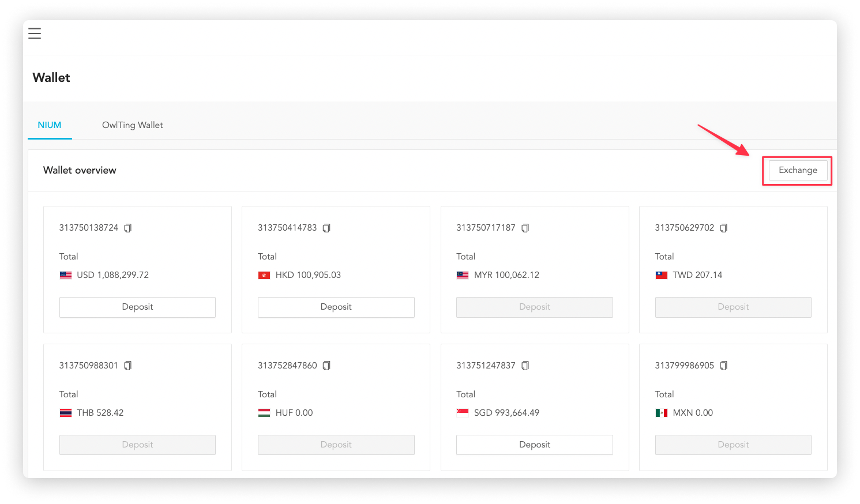Switch to the OwlTing Wallet tab
This screenshot has width=860, height=504.
click(133, 125)
